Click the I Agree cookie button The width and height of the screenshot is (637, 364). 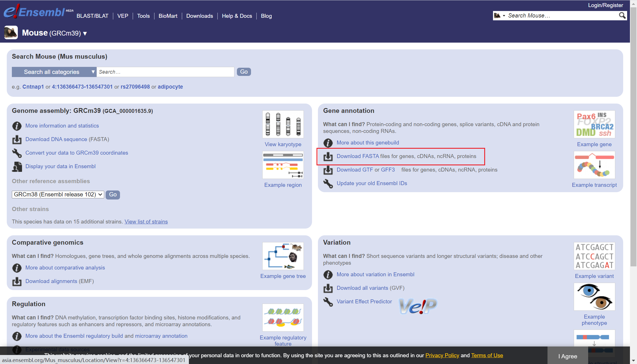pos(568,356)
